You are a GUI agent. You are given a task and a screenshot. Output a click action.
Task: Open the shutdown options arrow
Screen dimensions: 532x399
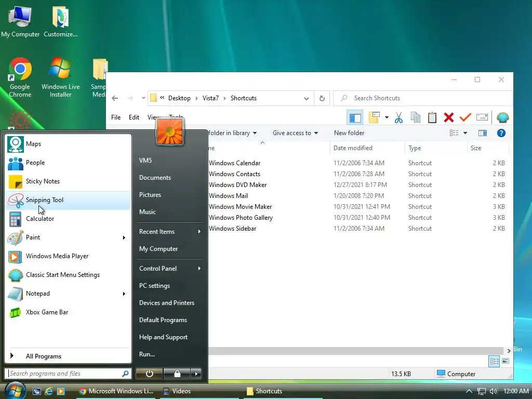pos(196,374)
